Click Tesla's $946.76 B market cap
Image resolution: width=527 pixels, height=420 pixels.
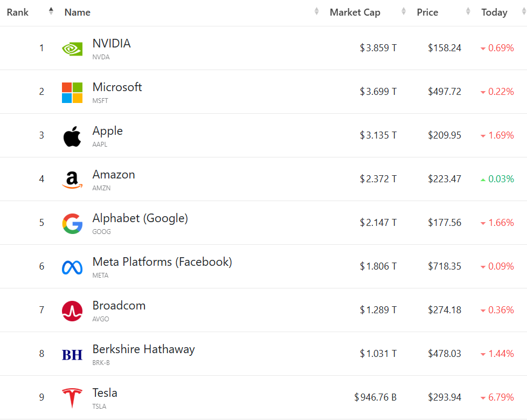pyautogui.click(x=376, y=398)
